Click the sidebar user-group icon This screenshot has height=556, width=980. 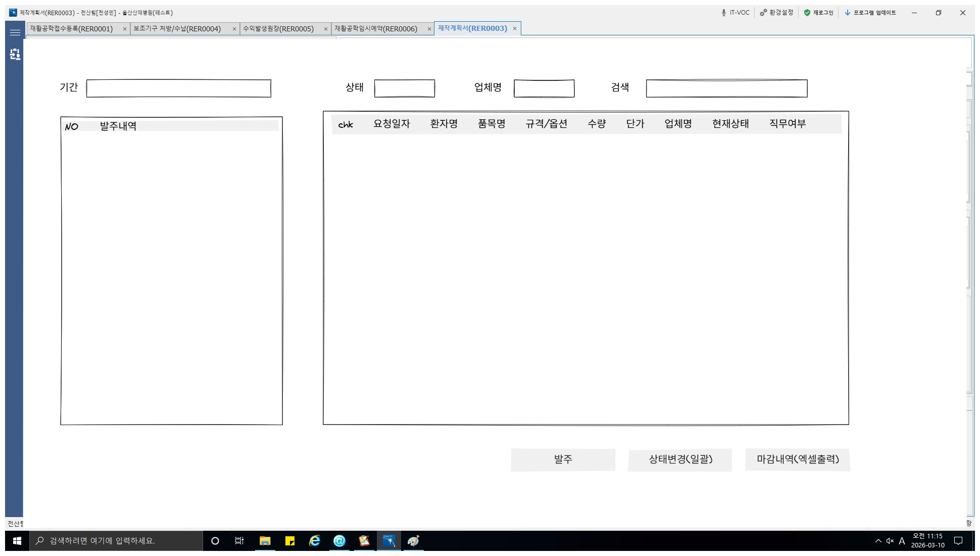click(15, 54)
